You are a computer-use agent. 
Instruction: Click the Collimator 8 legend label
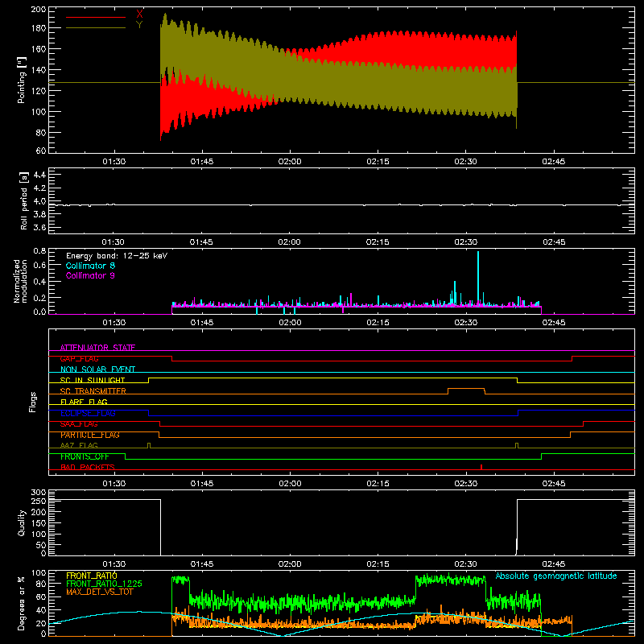90,266
